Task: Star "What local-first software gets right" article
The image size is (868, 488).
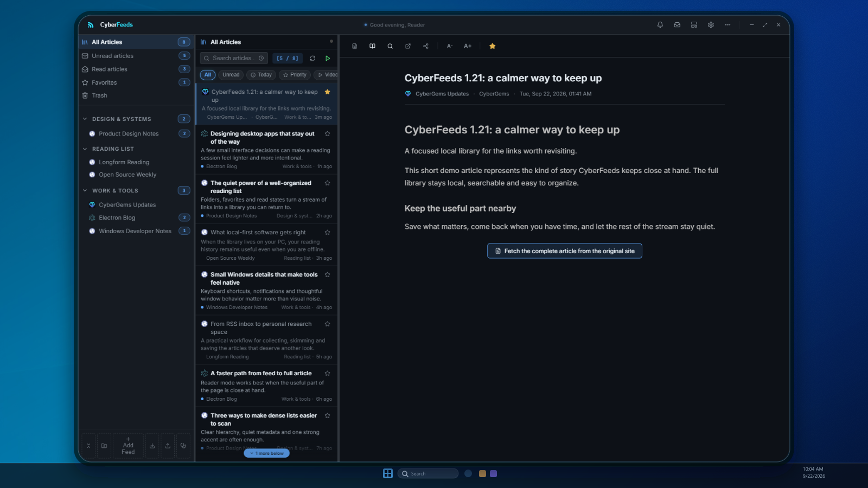Action: click(x=327, y=232)
